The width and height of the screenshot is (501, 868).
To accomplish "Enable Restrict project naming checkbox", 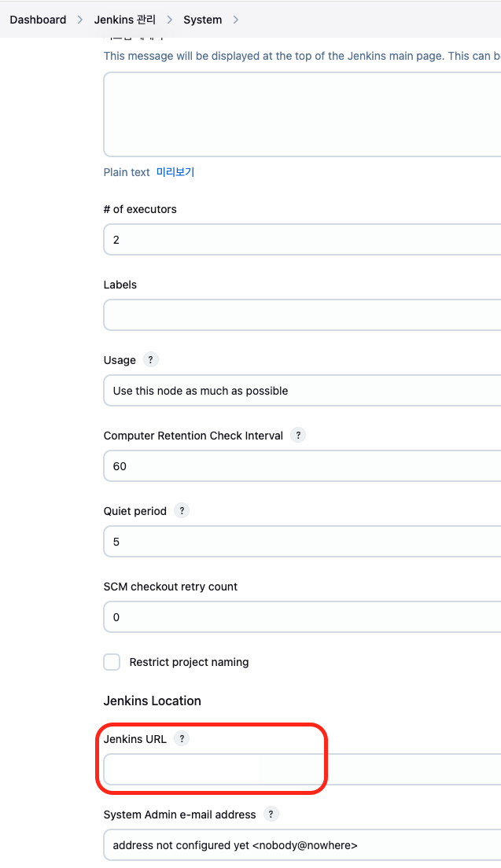I will (x=112, y=662).
